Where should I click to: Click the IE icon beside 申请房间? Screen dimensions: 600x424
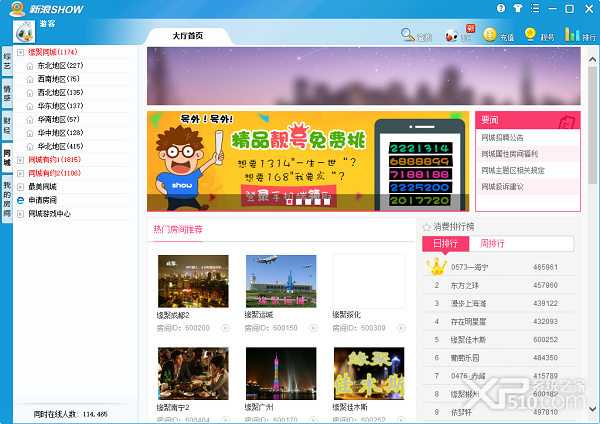coord(21,200)
